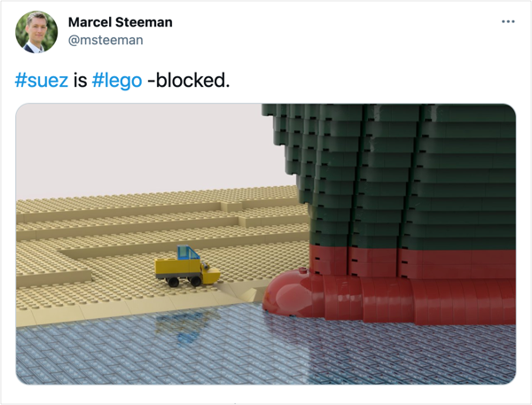This screenshot has height=405, width=532.
Task: Open the attached Lego ship image
Action: (266, 244)
